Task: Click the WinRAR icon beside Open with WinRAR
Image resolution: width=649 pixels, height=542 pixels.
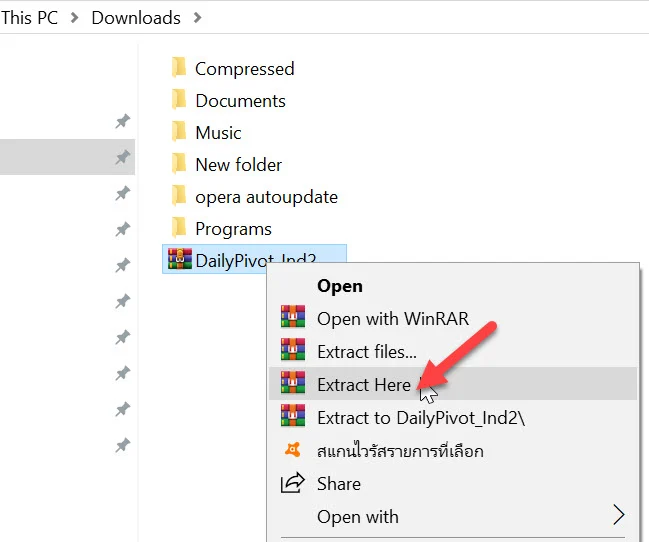Action: pos(293,317)
